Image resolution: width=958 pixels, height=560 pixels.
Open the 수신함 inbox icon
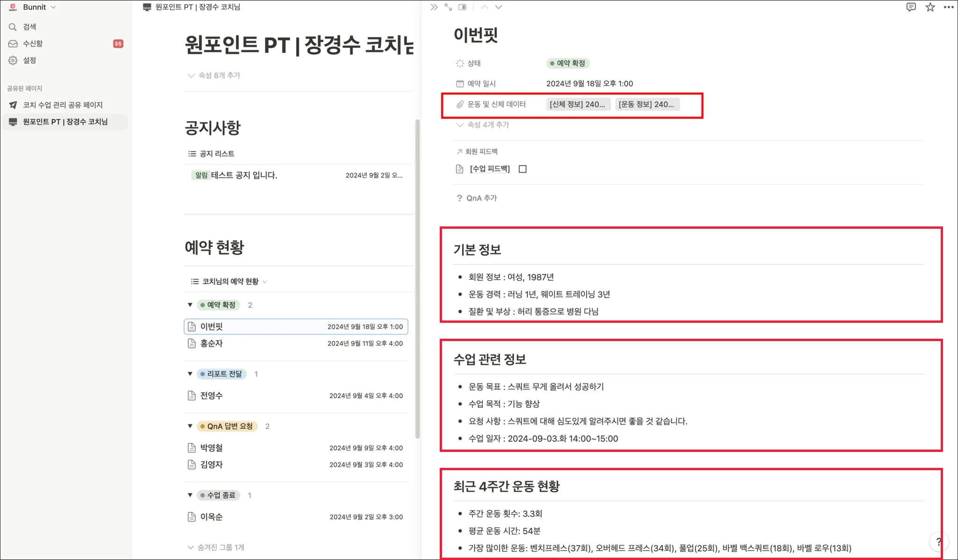pyautogui.click(x=13, y=44)
